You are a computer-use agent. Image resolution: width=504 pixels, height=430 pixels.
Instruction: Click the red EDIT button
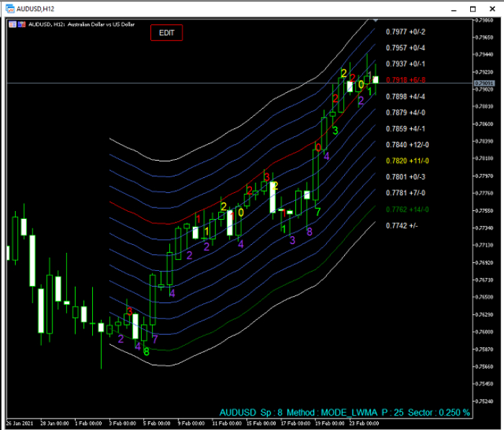166,33
